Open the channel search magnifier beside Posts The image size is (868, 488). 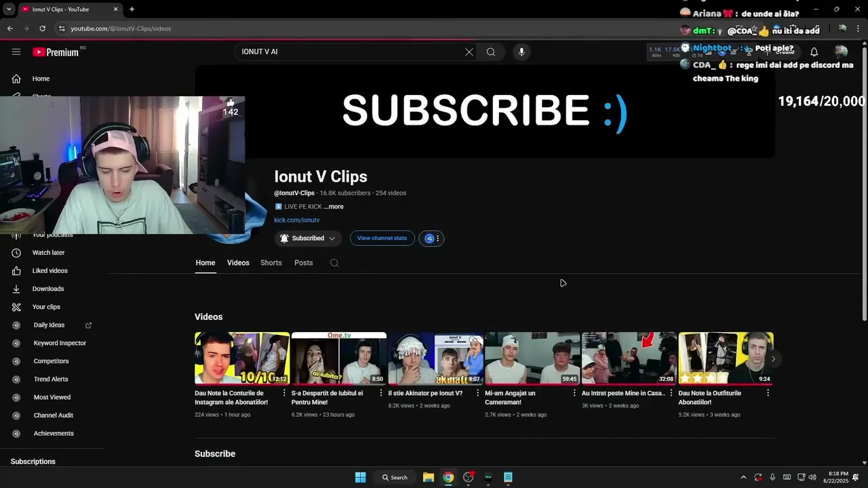[x=334, y=263]
